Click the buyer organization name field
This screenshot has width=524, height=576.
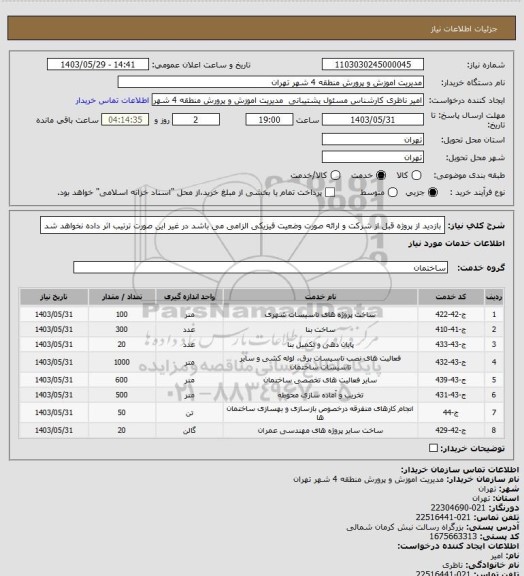(270, 82)
